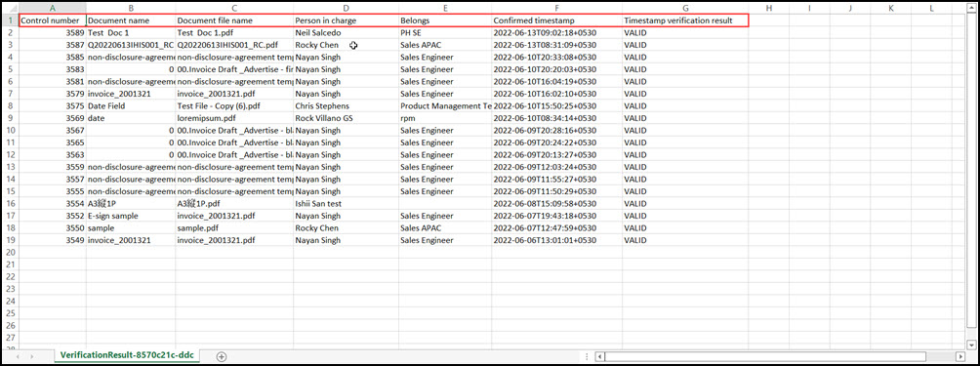980x366 pixels.
Task: Select the Neil Salcedo cell
Action: click(x=347, y=32)
